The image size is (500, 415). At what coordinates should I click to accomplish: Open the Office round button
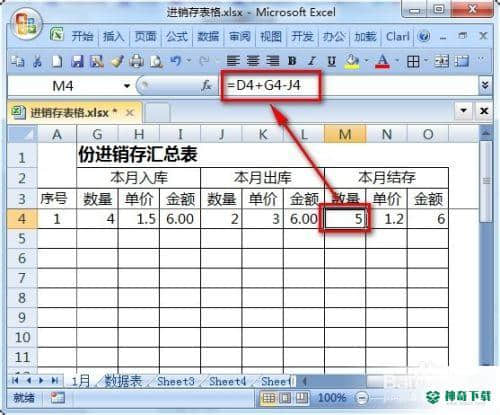[26, 24]
